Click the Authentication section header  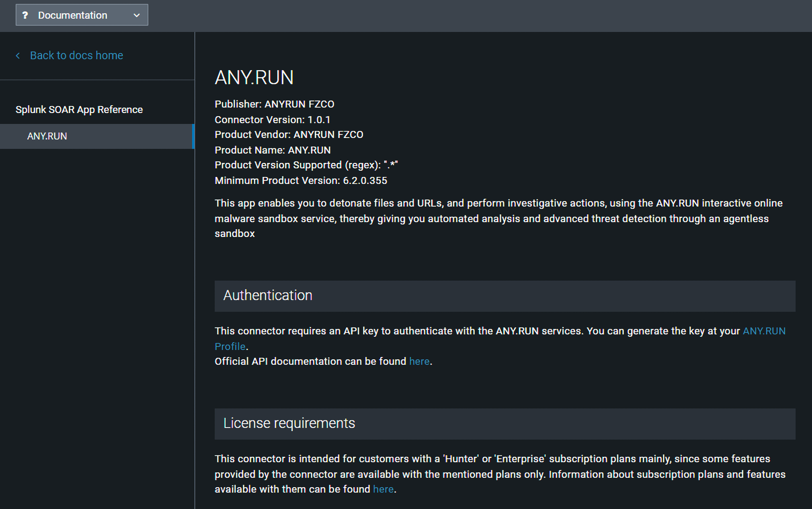268,295
